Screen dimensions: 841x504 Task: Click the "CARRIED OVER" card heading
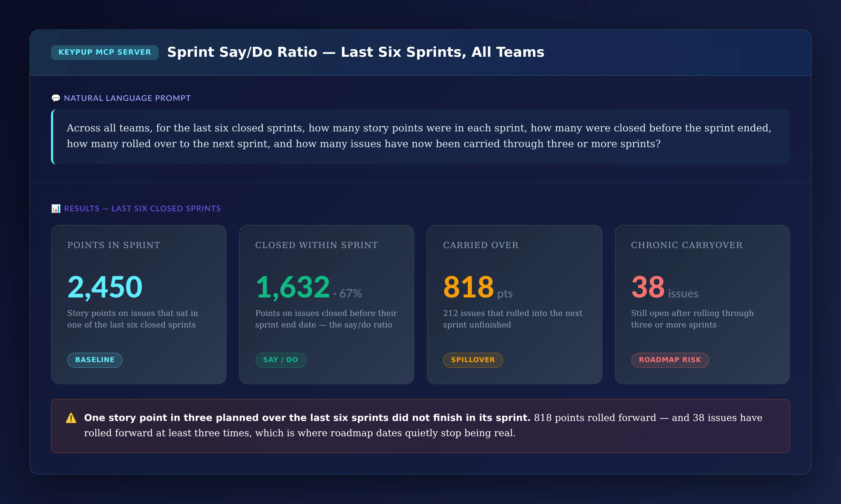click(481, 245)
